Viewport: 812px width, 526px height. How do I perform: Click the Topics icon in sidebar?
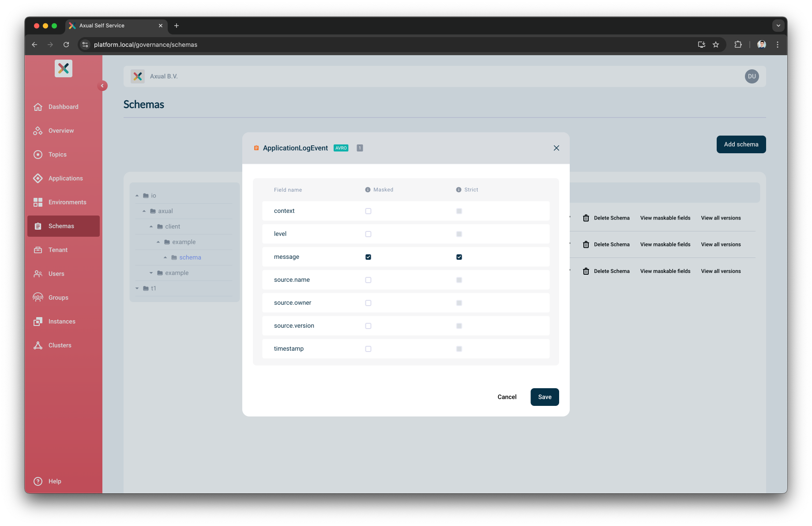[38, 155]
